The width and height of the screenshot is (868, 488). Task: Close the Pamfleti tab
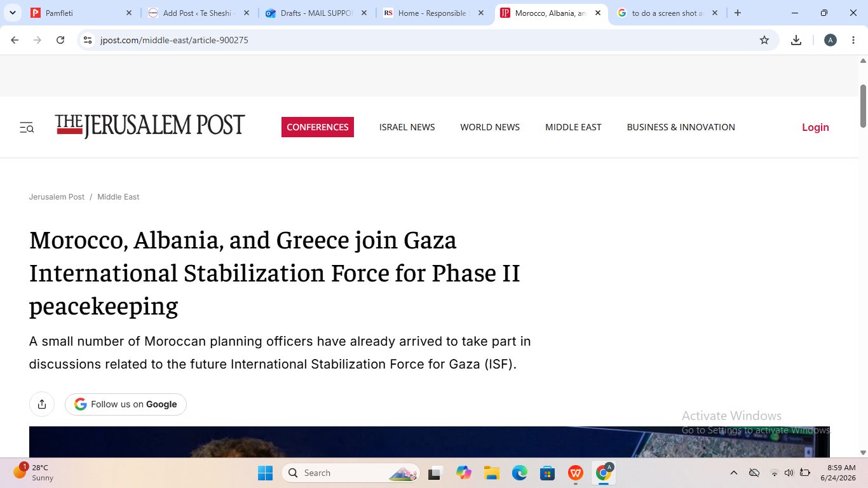(129, 13)
